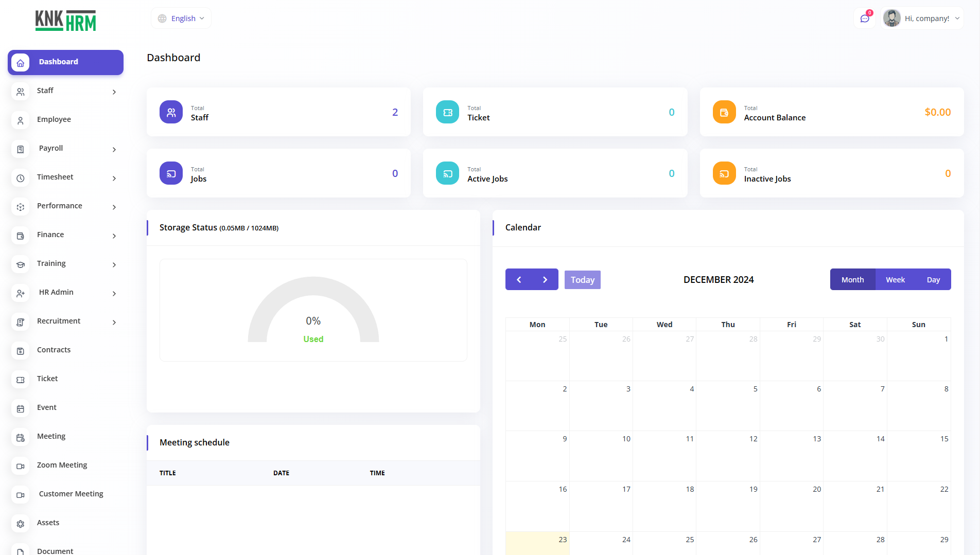Screen dimensions: 980x555
Task: Click the Total Staff card icon
Action: point(171,112)
